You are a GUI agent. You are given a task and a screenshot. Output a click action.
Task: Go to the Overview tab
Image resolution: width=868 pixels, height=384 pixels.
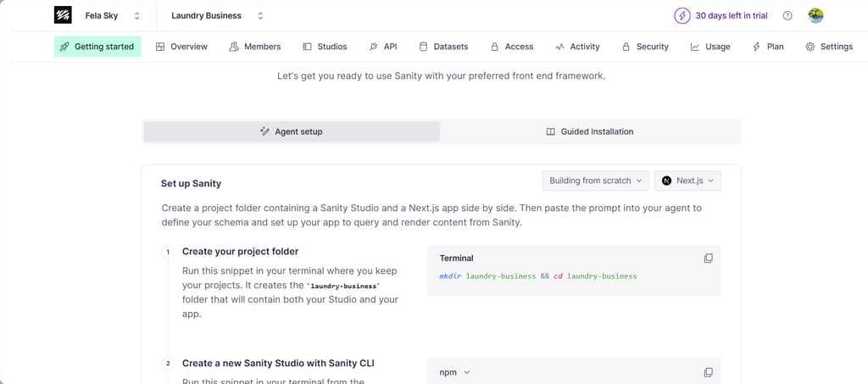181,47
